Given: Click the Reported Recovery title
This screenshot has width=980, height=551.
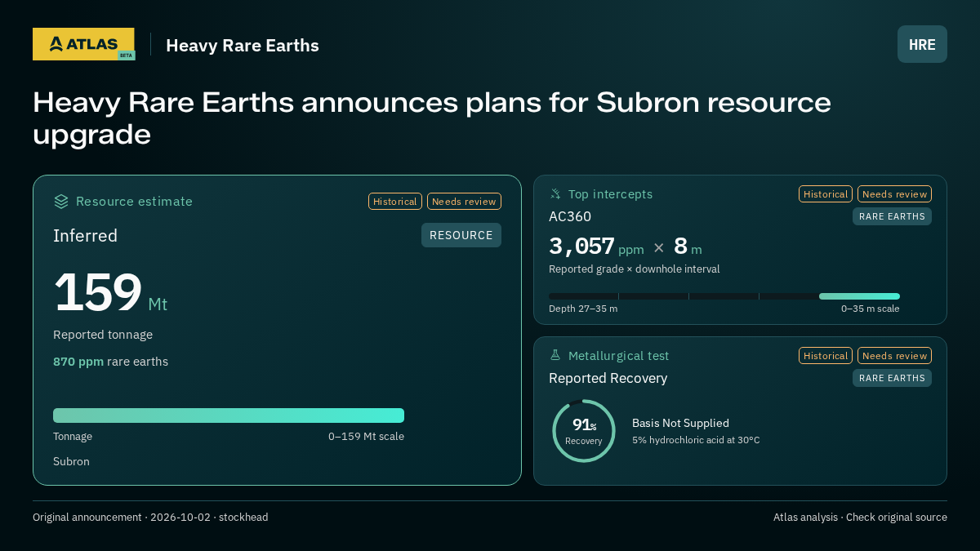Looking at the screenshot, I should click(x=608, y=379).
